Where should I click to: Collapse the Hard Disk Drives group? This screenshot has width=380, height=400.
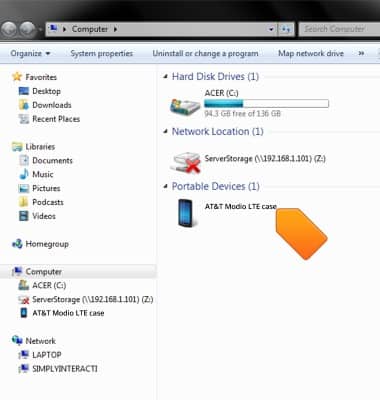pos(165,77)
